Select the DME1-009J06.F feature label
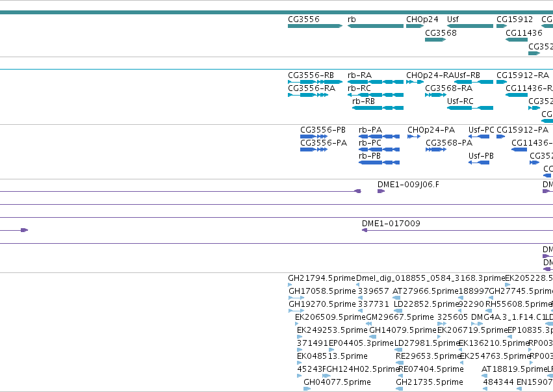Viewport: 553px width, 392px height. click(x=408, y=185)
